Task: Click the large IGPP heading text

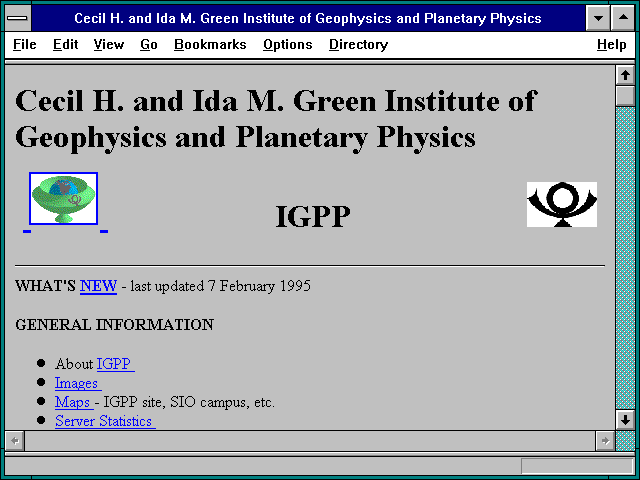Action: click(x=313, y=216)
